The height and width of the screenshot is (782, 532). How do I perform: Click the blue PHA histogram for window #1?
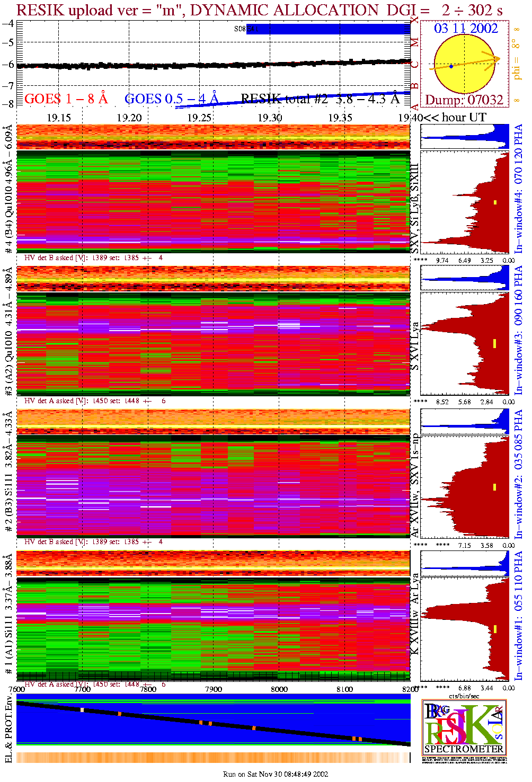(465, 564)
